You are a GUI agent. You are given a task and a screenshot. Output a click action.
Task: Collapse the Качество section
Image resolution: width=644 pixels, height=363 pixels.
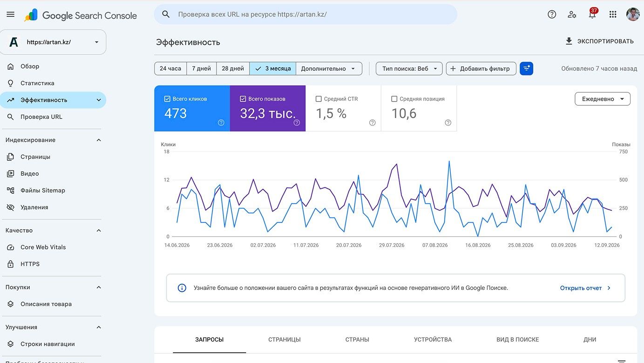pos(99,231)
